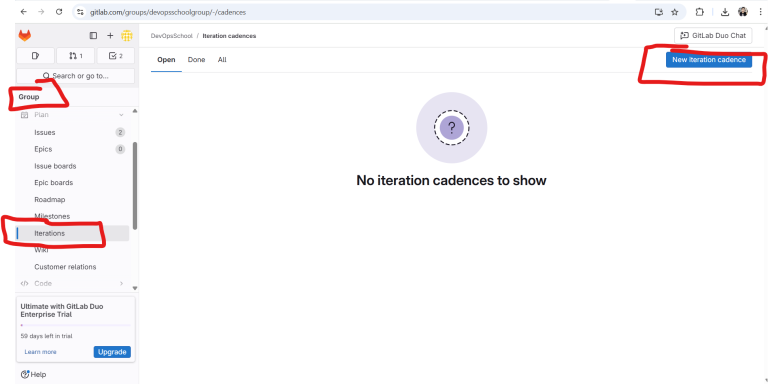
Task: Focus the Search or go to field
Action: (x=75, y=76)
